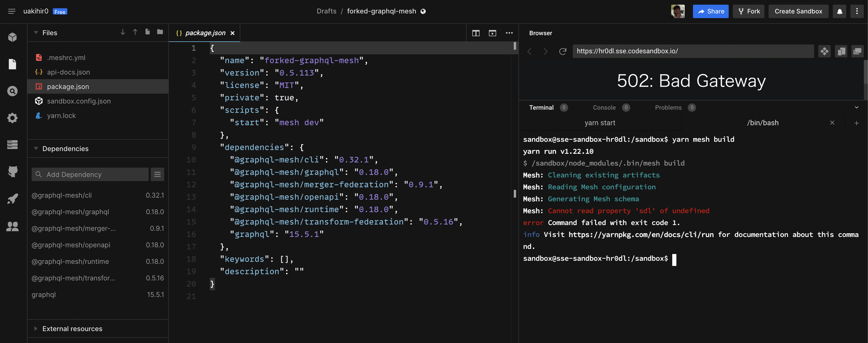Collapse the terminal panel with the chevron
The image size is (868, 343).
point(856,107)
